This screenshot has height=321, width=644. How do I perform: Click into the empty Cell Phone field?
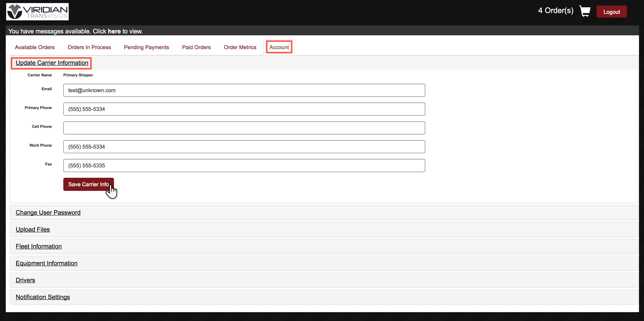(244, 128)
